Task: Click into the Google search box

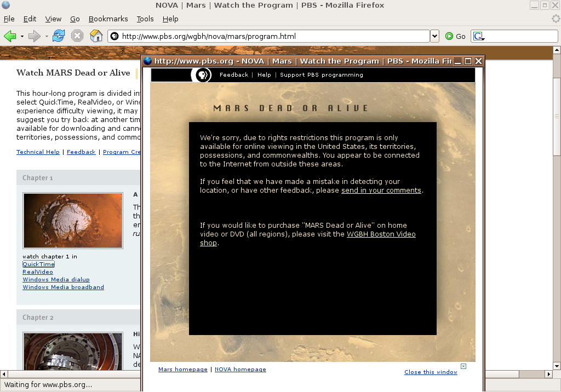Action: click(521, 36)
